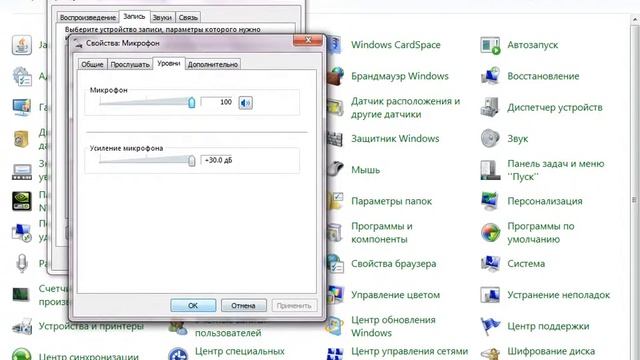The width and height of the screenshot is (640, 360).
Task: Open Центр поддержки link text
Action: 548,327
